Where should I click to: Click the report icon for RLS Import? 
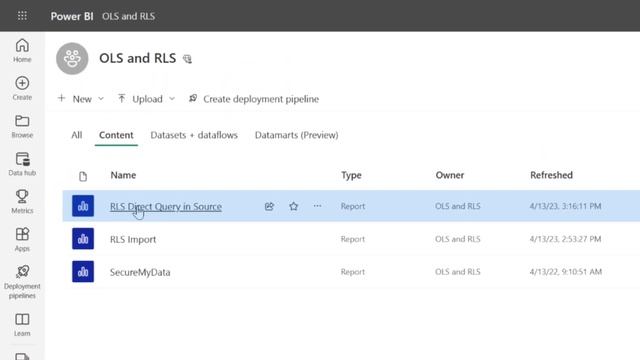[83, 239]
